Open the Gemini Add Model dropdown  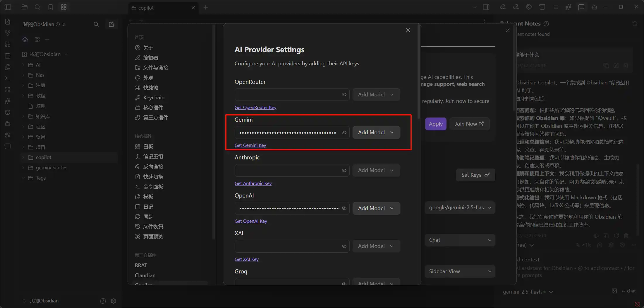pos(376,132)
